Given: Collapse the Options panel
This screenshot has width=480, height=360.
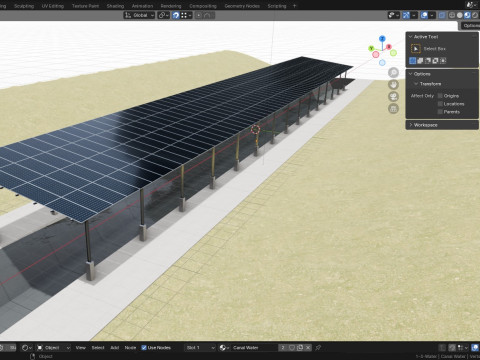Looking at the screenshot, I should [x=411, y=74].
